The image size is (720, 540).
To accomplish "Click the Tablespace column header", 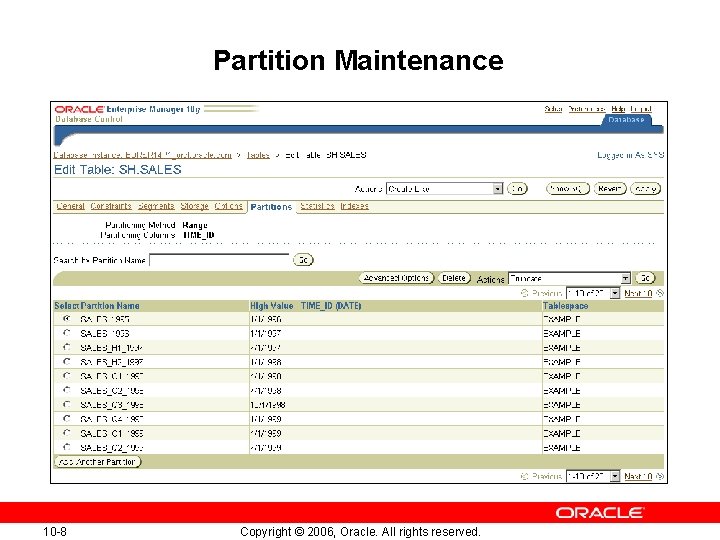I will [565, 306].
